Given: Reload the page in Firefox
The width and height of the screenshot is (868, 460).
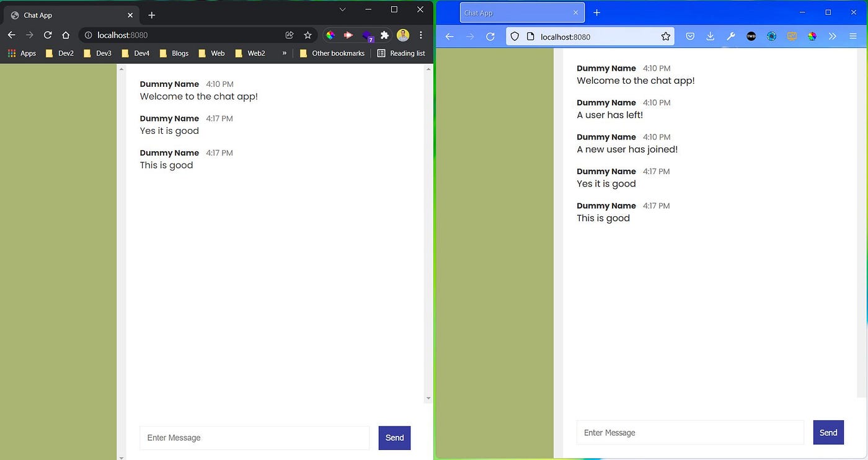Looking at the screenshot, I should (490, 37).
